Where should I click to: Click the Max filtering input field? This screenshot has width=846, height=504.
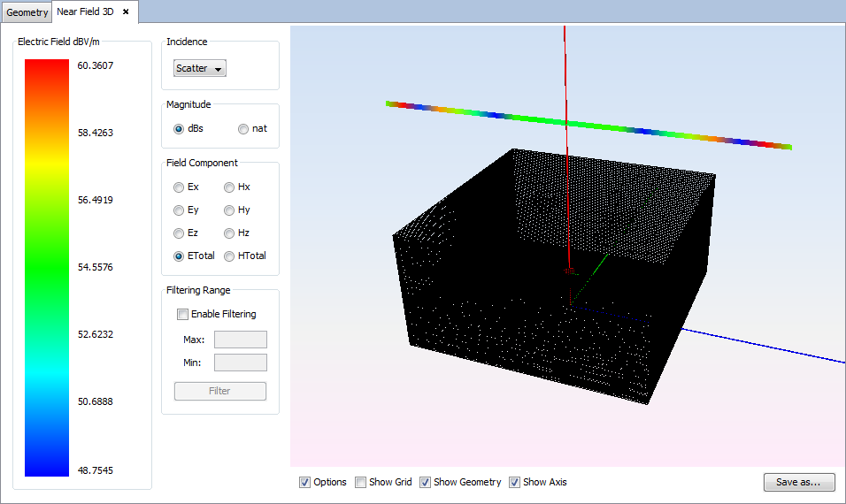coord(240,340)
